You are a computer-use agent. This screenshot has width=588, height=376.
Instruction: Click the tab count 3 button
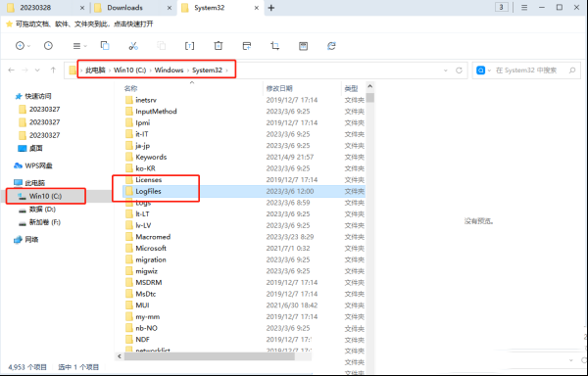click(x=502, y=7)
